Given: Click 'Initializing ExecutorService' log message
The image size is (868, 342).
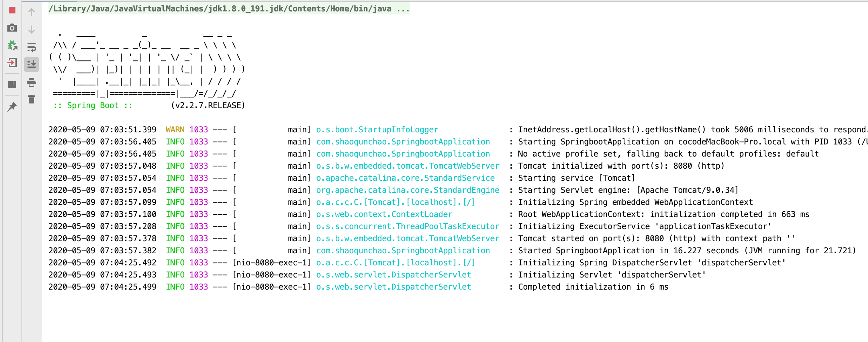Looking at the screenshot, I should (644, 226).
